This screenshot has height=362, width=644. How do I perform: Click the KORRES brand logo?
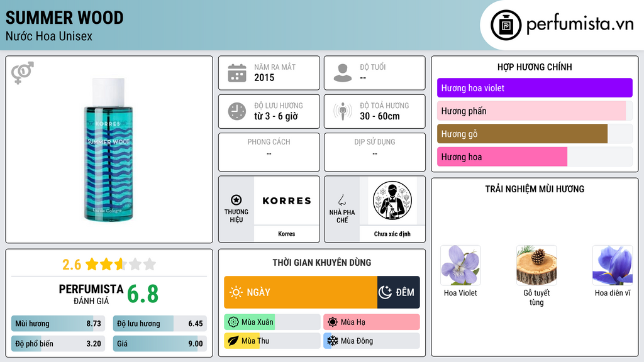tap(287, 200)
